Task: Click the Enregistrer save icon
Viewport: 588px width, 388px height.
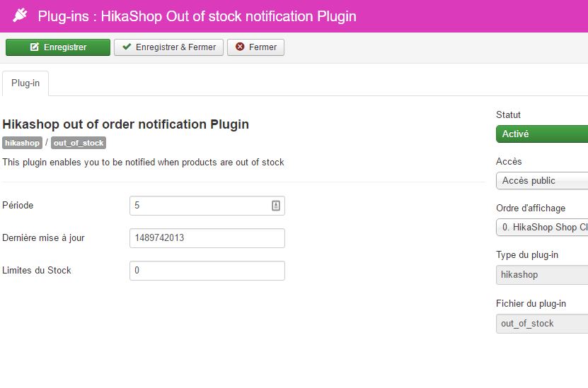Action: 35,47
